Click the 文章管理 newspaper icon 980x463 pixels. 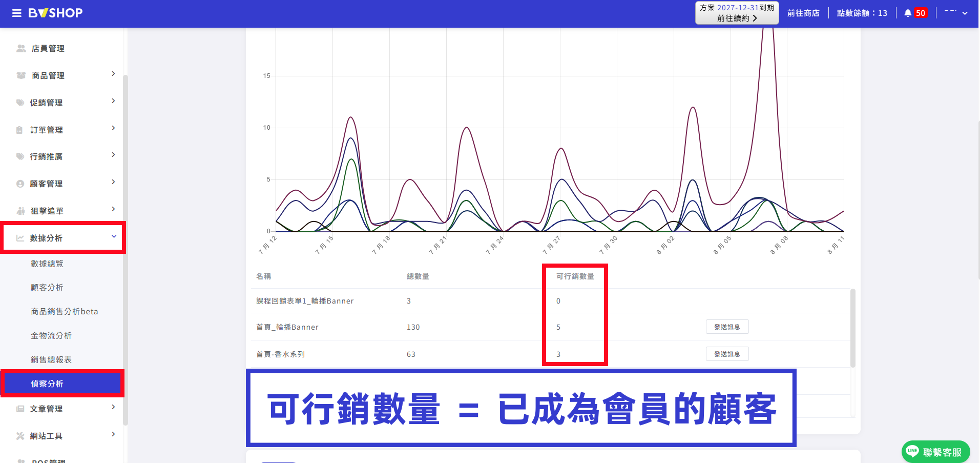coord(20,409)
